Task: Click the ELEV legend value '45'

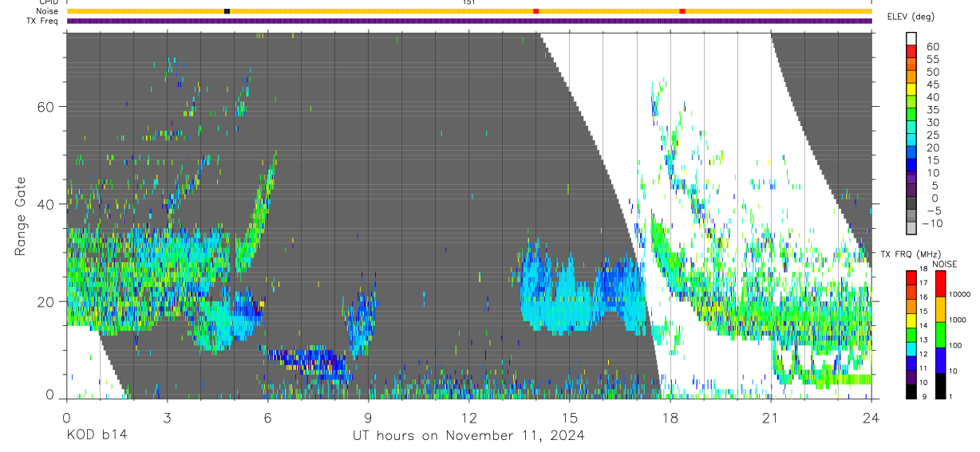Action: point(932,85)
